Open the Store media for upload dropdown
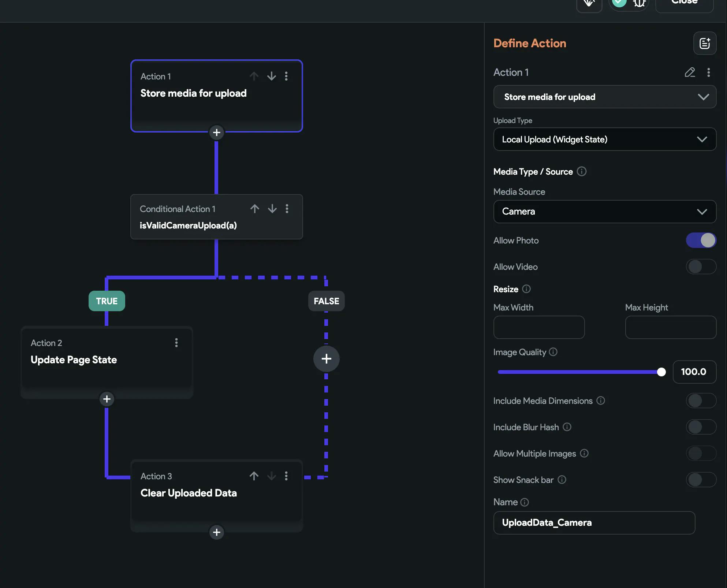This screenshot has height=588, width=727. point(604,97)
